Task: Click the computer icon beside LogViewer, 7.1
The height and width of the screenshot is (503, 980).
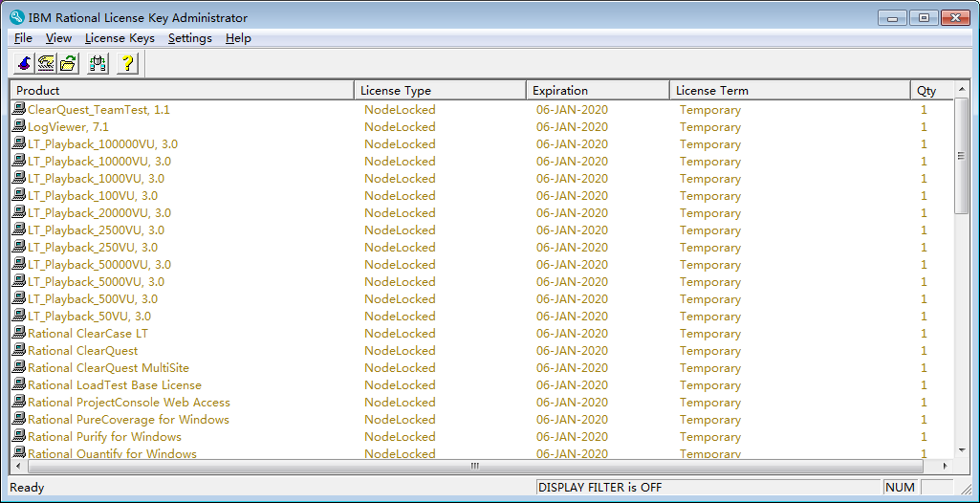Action: tap(19, 127)
